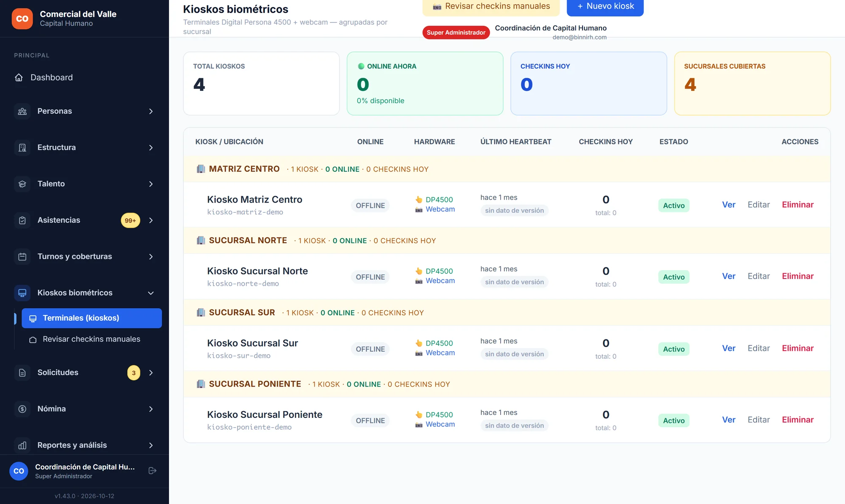The image size is (845, 504).
Task: Click the + Nuevo kiosk button
Action: coord(605,7)
